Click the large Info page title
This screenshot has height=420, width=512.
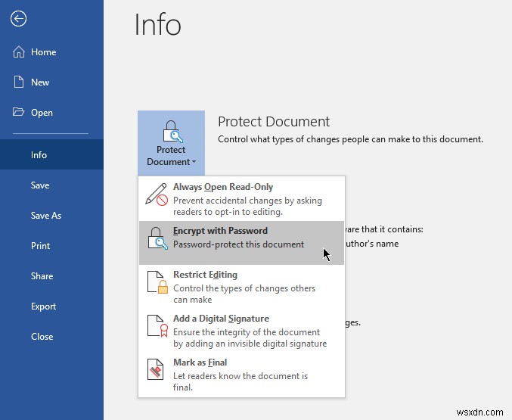click(x=157, y=24)
